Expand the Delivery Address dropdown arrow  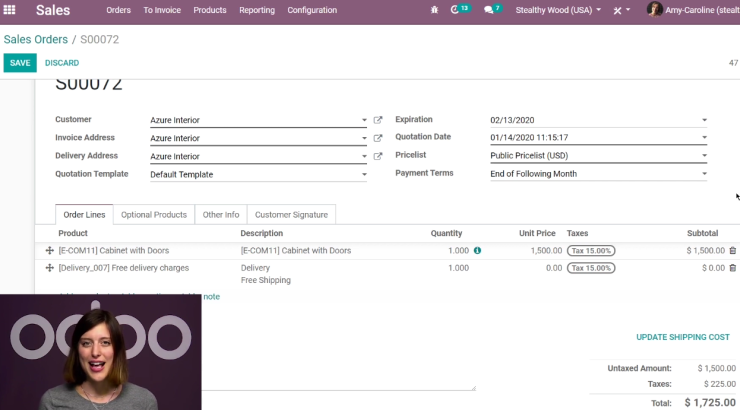coord(364,156)
